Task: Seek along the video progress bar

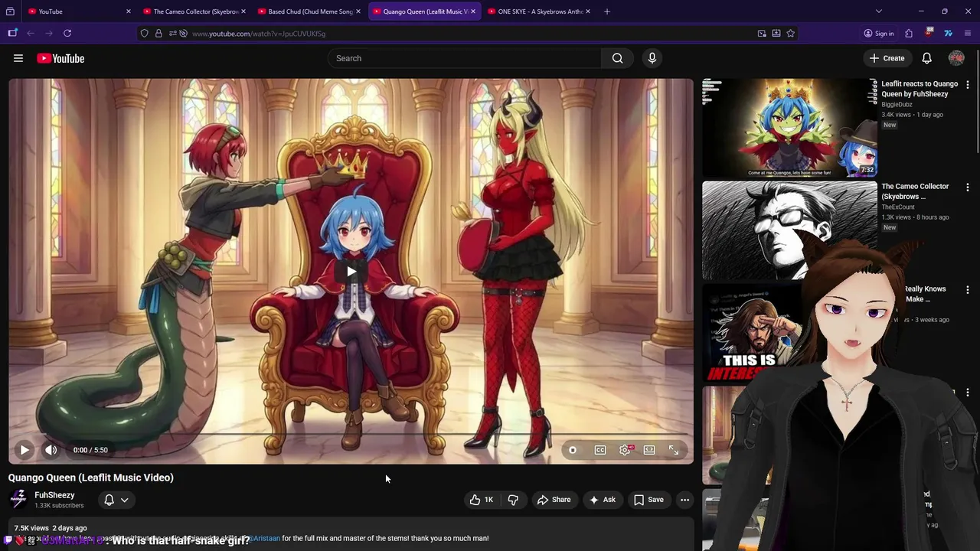Action: 351,435
